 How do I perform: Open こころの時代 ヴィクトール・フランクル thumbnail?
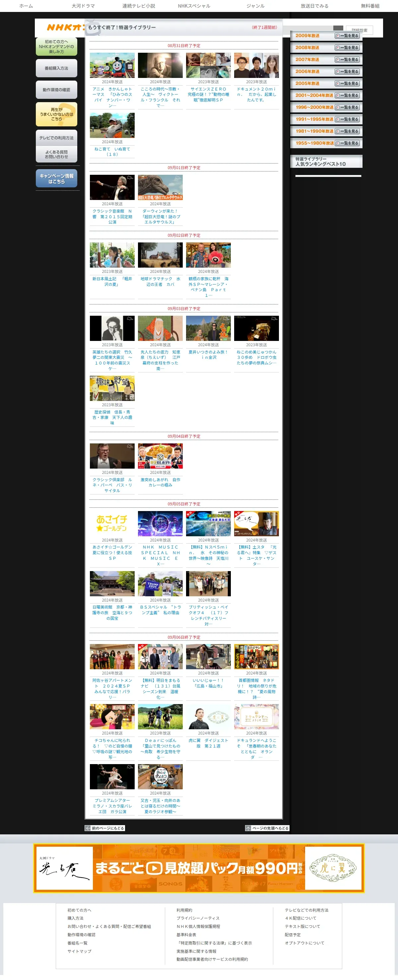pyautogui.click(x=160, y=65)
